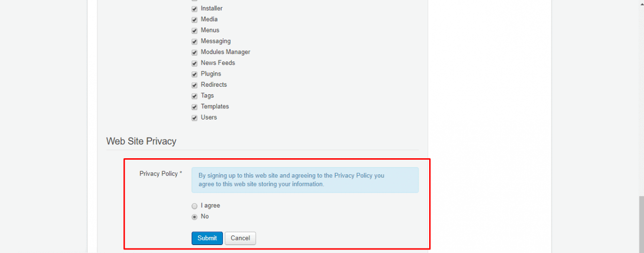Screen dimensions: 644x253
Task: Uncheck the News Feeds checkbox
Action: pos(194,64)
